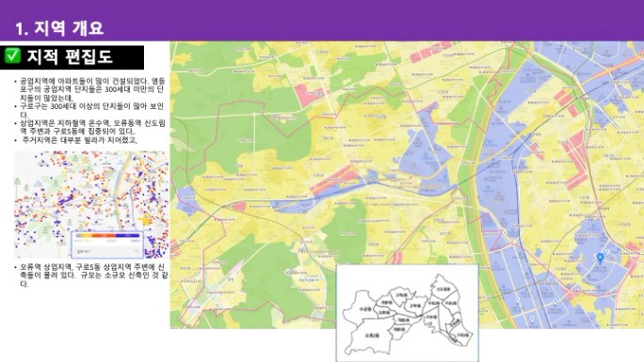Image resolution: width=644 pixels, height=362 pixels.
Task: Select 오류2동 on the district outline map
Action: [372, 335]
